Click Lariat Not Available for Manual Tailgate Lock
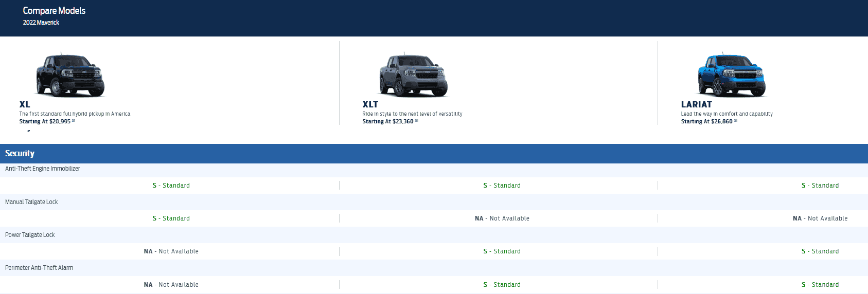868x294 pixels. (x=820, y=218)
